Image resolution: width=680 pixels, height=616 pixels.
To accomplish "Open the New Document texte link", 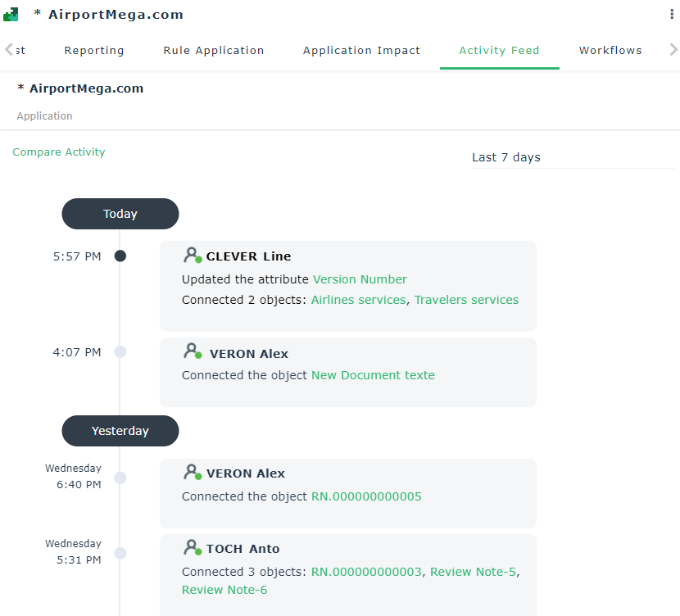I will 373,376.
